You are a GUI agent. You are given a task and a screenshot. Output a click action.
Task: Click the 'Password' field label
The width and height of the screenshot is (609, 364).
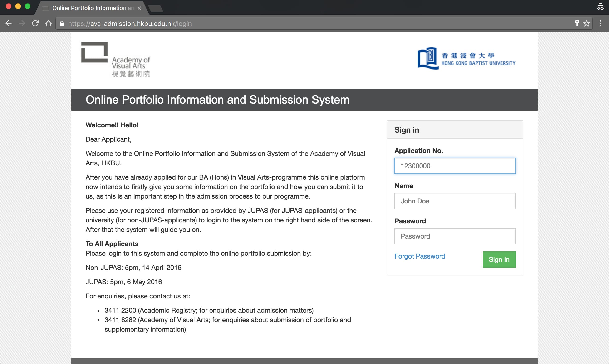410,221
